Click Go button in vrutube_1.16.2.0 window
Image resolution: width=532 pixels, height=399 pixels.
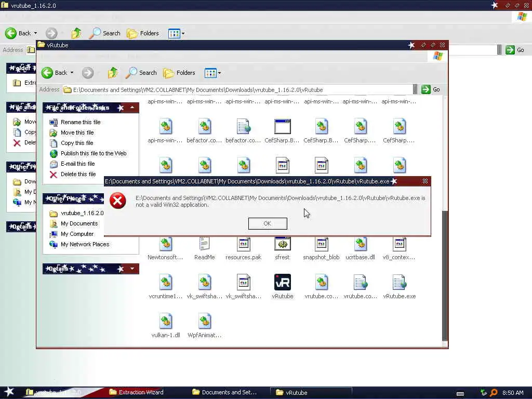coord(515,50)
